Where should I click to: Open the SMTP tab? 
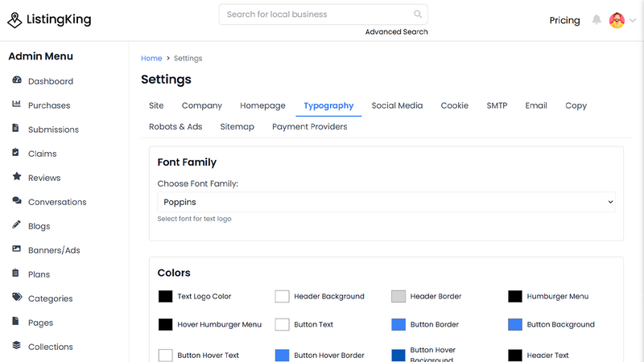tap(497, 105)
